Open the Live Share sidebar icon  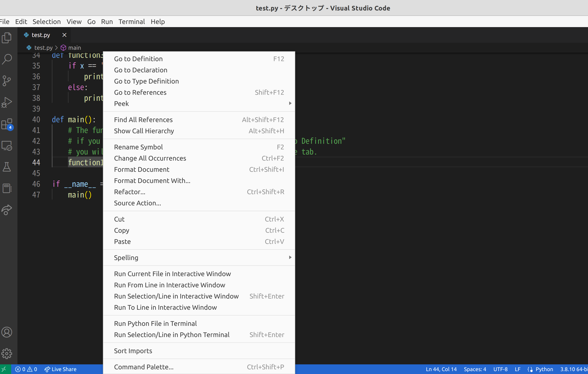click(x=7, y=210)
